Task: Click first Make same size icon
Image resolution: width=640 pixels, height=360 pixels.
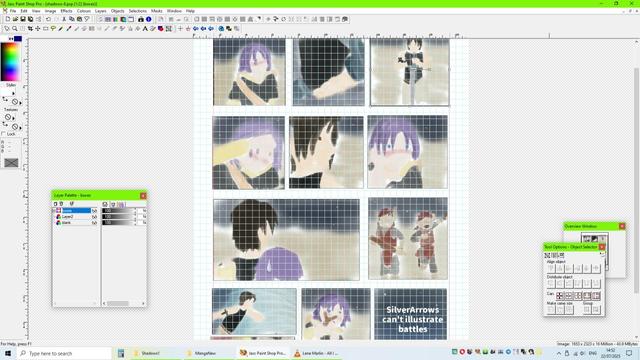Action: point(551,310)
